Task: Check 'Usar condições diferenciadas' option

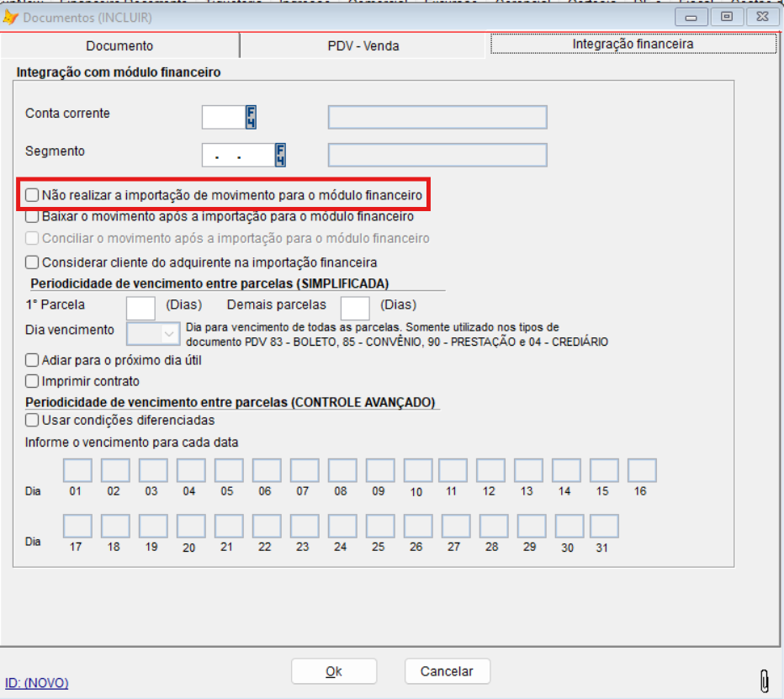Action: 32,420
